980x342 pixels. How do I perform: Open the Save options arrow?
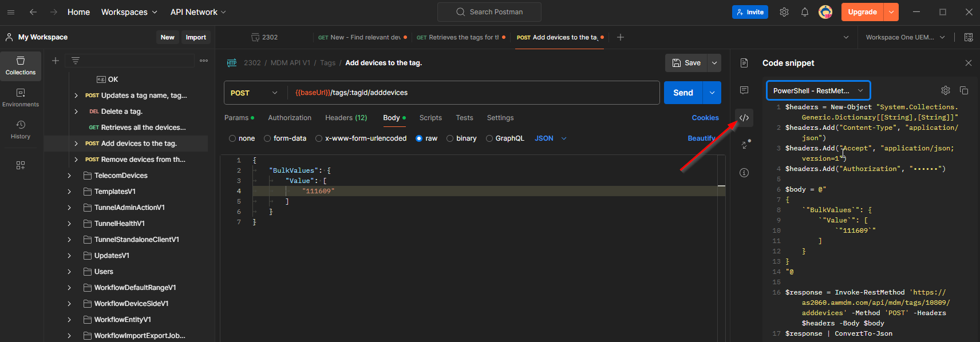(x=714, y=63)
